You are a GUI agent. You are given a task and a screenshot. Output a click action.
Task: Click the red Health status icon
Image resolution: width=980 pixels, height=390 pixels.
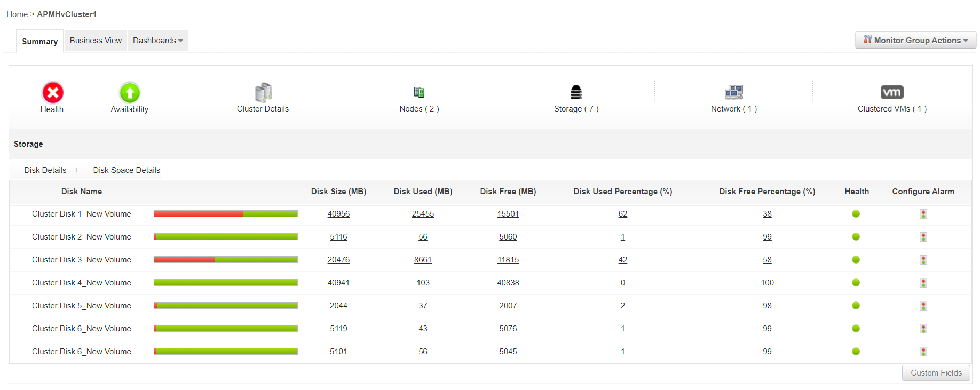(x=53, y=93)
